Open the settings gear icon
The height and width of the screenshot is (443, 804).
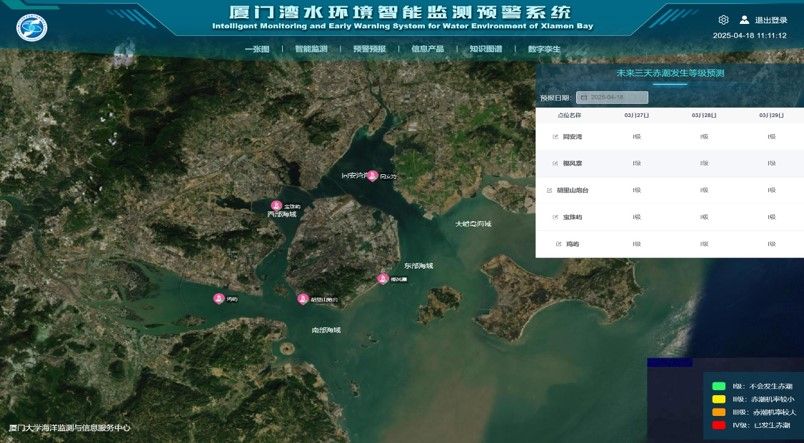[724, 20]
